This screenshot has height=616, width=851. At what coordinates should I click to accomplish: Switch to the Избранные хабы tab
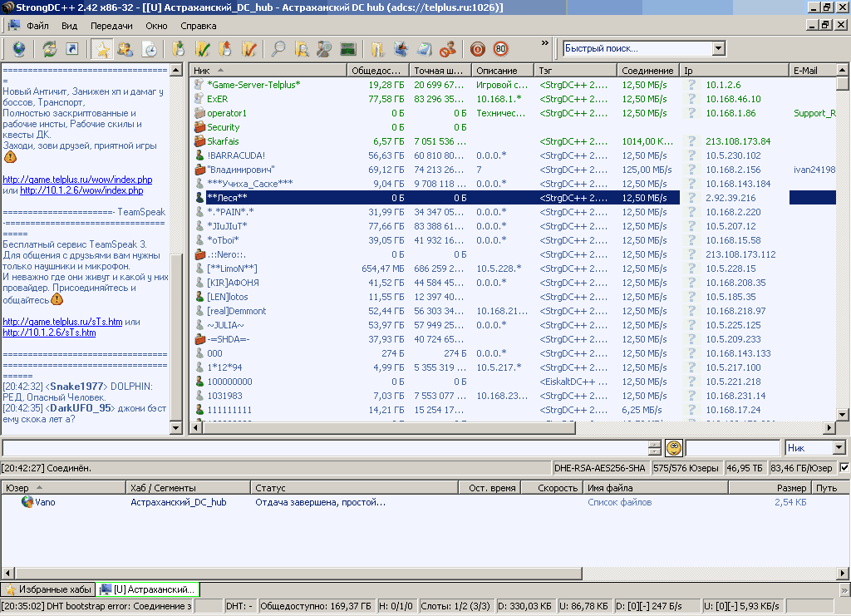48,589
